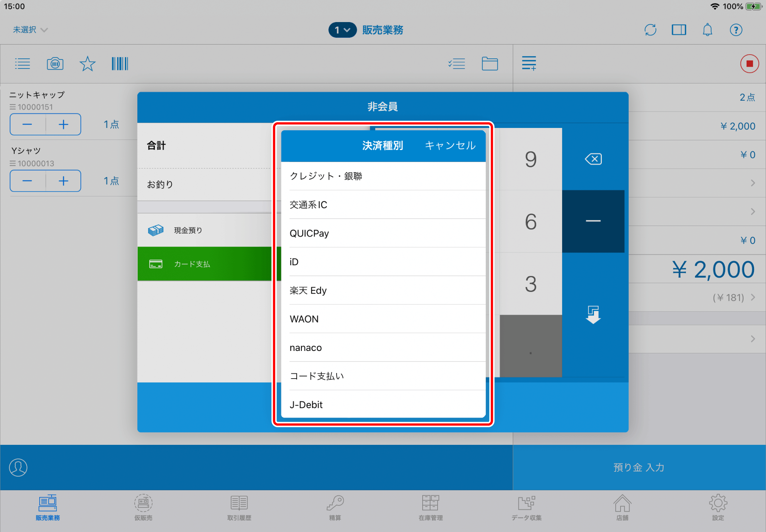Tap the barcode scanner icon

(x=120, y=64)
